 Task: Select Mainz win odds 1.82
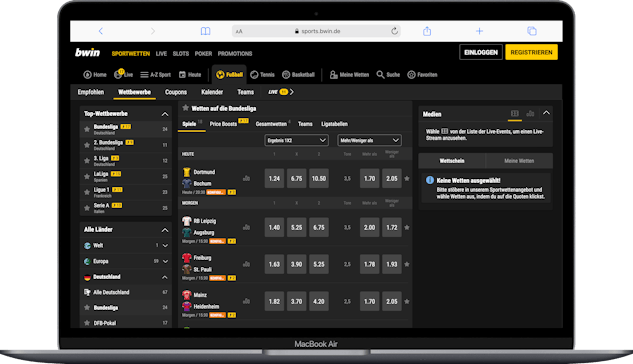(274, 301)
